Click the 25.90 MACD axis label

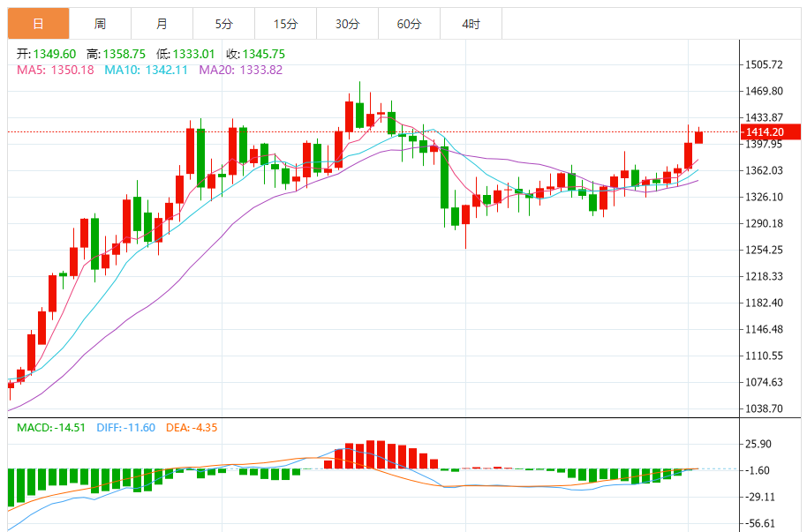point(758,444)
